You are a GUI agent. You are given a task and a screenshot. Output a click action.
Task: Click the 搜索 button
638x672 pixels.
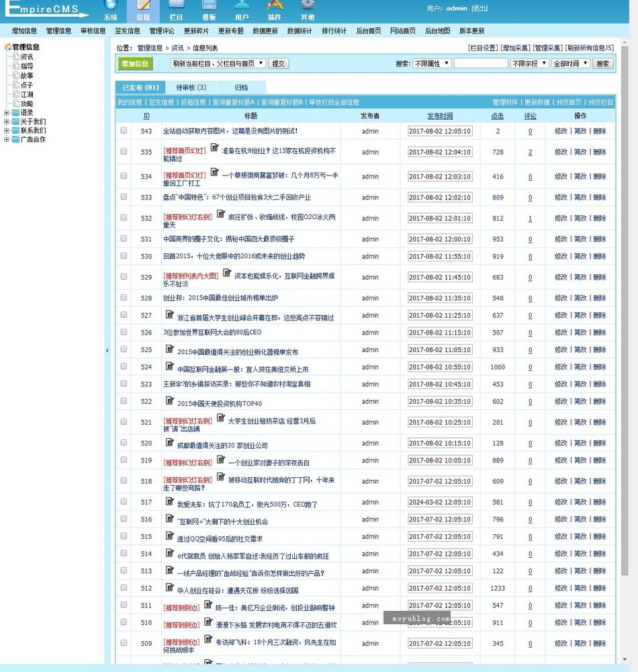coord(603,63)
